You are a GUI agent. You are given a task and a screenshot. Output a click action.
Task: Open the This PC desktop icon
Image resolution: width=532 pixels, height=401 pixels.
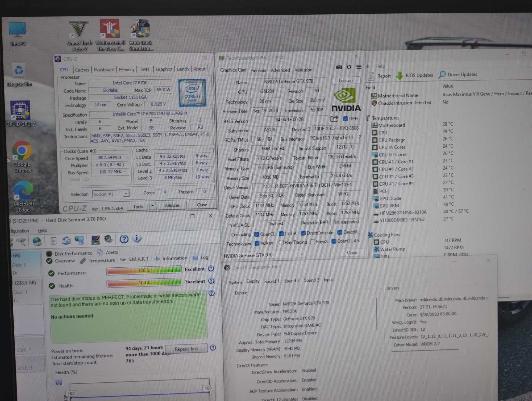pos(18,34)
